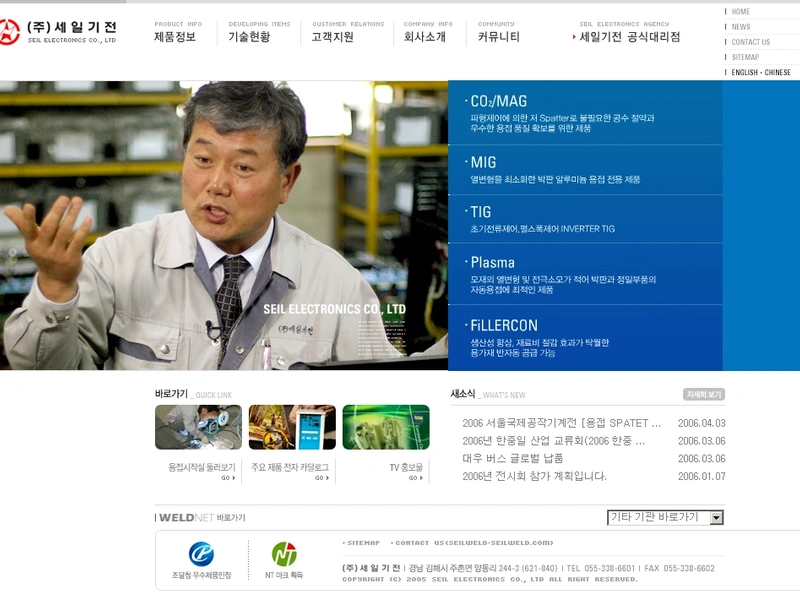Image resolution: width=800 pixels, height=600 pixels.
Task: Switch language to ENGLISH
Action: [744, 72]
